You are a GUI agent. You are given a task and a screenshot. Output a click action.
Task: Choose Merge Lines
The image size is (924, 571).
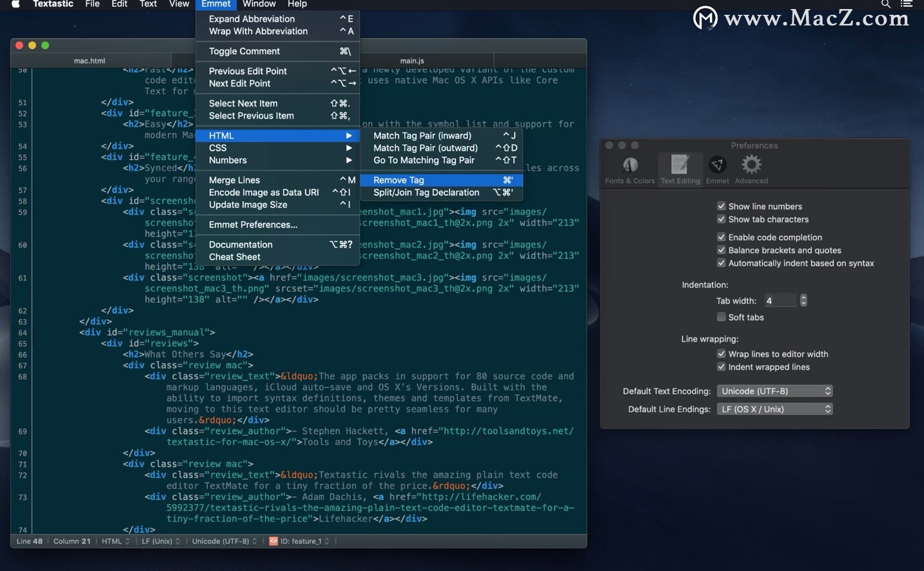(277, 180)
